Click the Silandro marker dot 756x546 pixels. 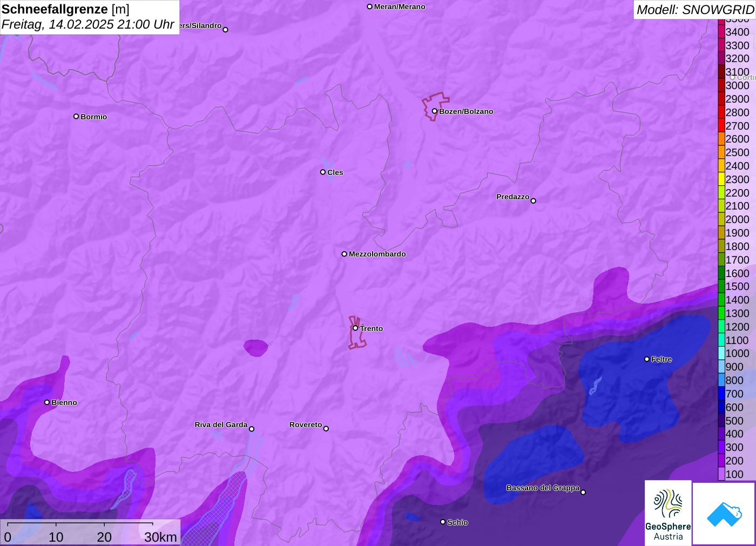pyautogui.click(x=226, y=30)
